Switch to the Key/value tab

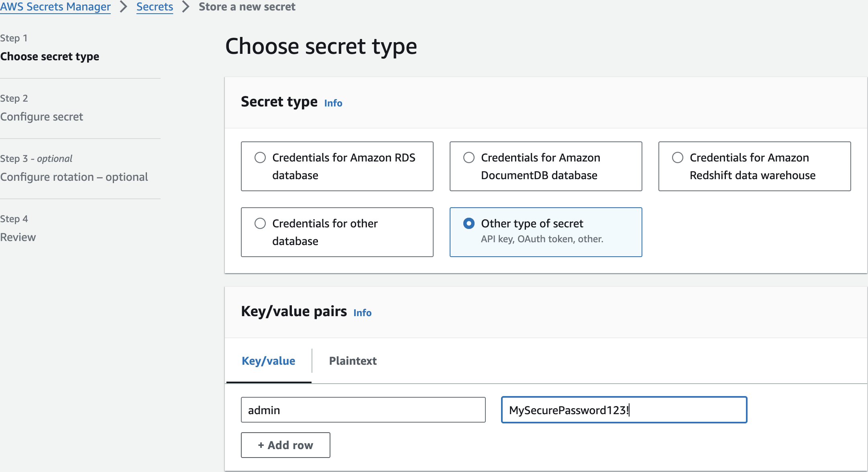coord(268,361)
